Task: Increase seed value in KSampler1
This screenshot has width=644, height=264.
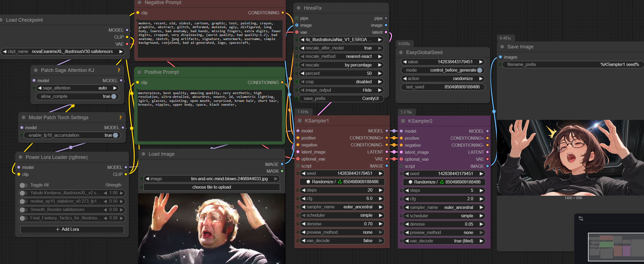Action: [381, 173]
